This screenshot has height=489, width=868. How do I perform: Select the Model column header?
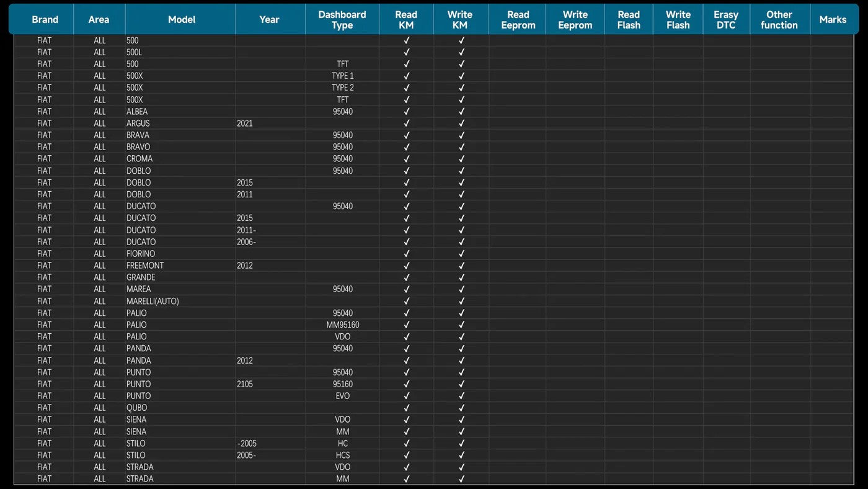click(x=181, y=20)
